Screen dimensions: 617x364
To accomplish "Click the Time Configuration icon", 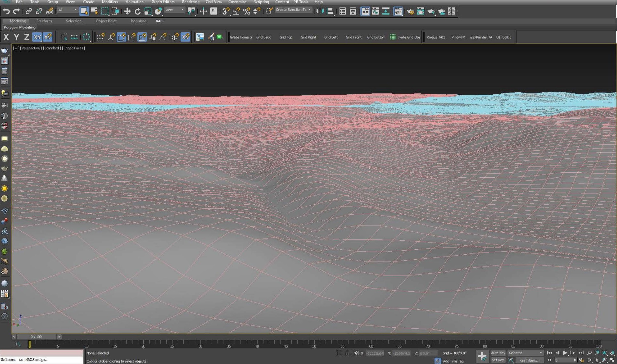I will coord(581,360).
